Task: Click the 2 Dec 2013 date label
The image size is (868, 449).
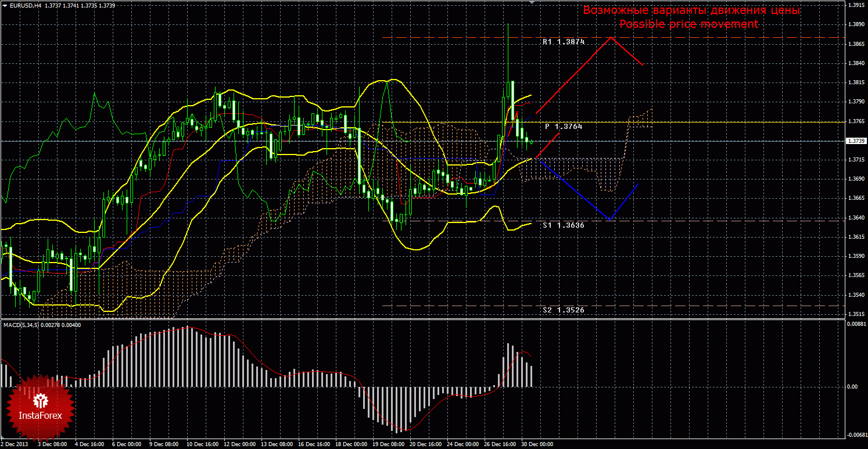Action: coord(15,444)
